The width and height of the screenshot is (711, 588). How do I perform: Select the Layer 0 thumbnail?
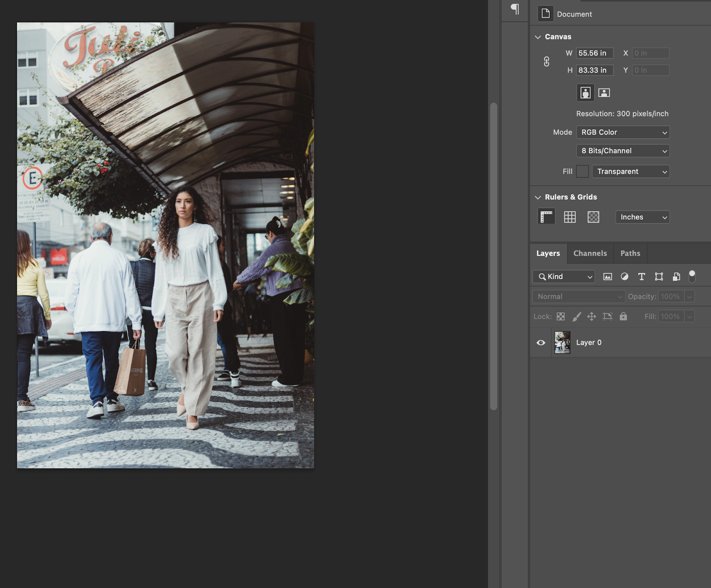tap(563, 343)
